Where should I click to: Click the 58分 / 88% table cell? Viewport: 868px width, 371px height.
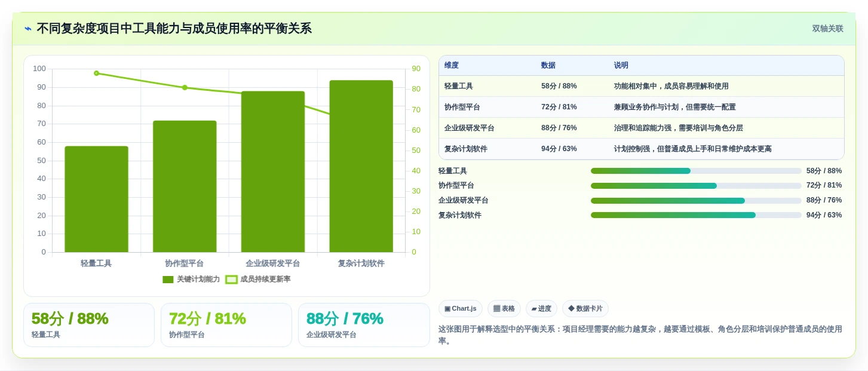click(572, 86)
